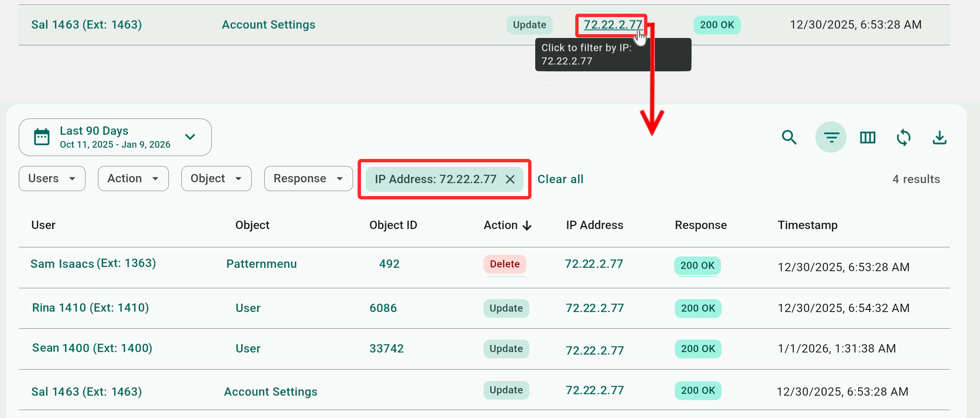Click the IP address in Sean 1400 row
This screenshot has height=418, width=980.
[x=595, y=350]
